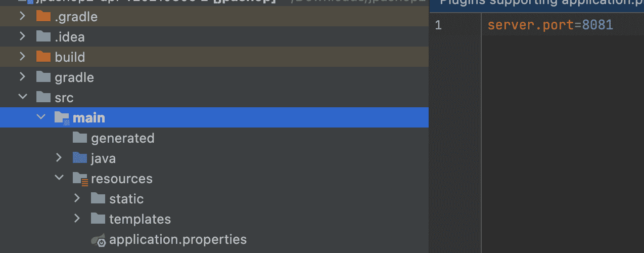Collapse the resources folder chevron
644x253 pixels.
click(59, 179)
